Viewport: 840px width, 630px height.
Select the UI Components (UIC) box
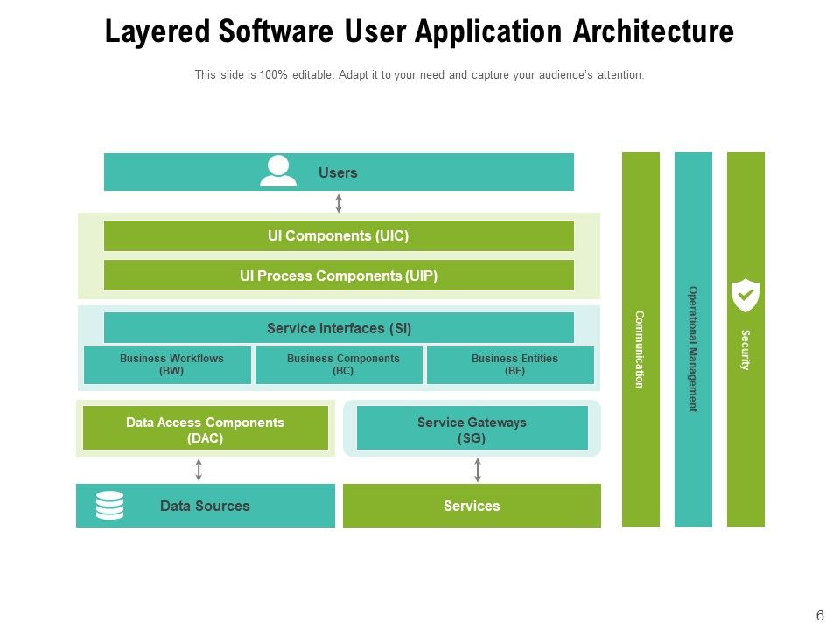(339, 235)
